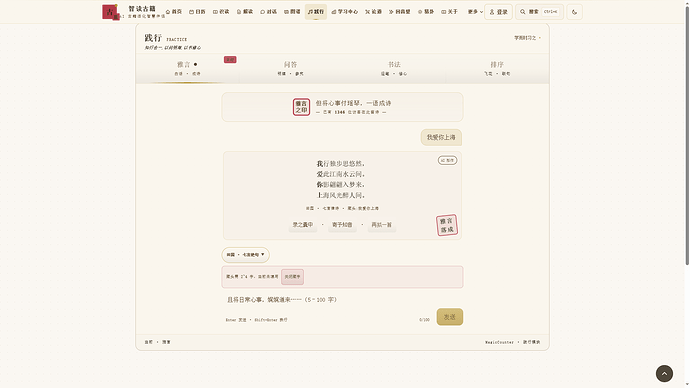Expand the 更多 more dropdown
This screenshot has width=690, height=388.
pos(475,12)
